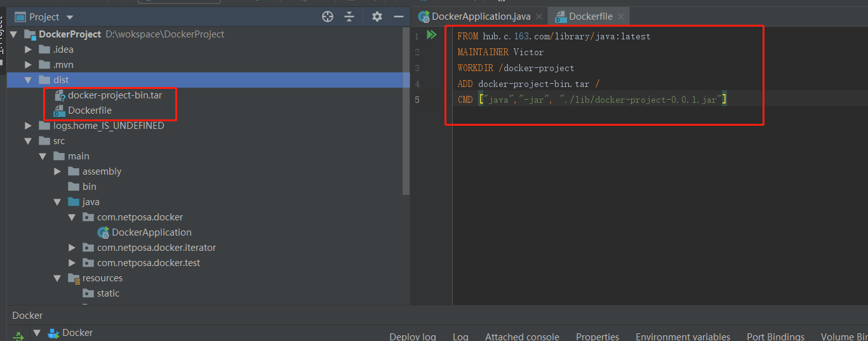Select docker-project-bin.tar in project tree
The image size is (868, 341).
click(115, 95)
